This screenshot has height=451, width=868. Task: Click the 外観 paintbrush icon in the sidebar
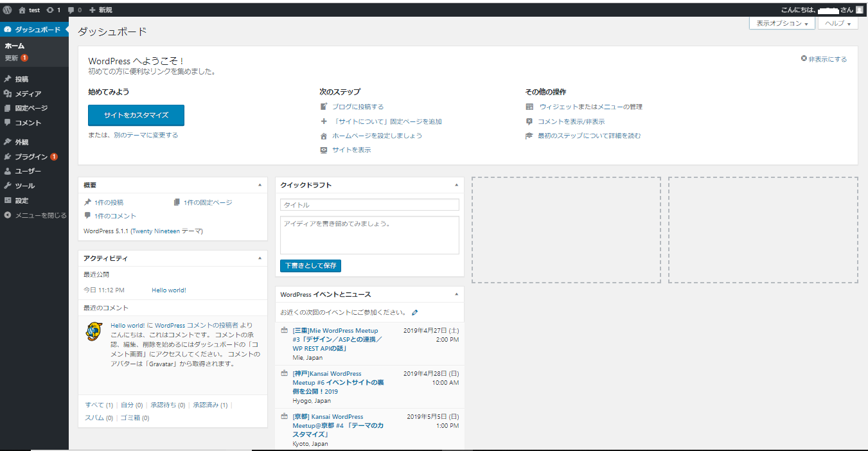pyautogui.click(x=8, y=142)
